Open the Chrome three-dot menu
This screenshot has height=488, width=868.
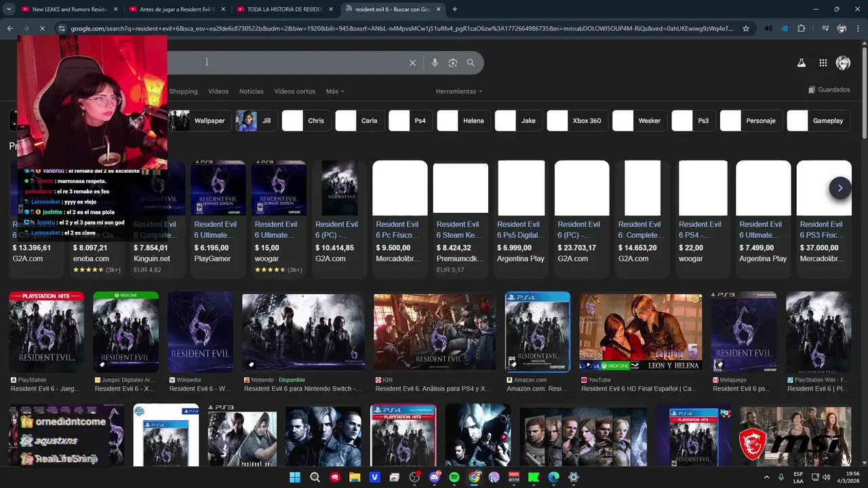[x=859, y=28]
